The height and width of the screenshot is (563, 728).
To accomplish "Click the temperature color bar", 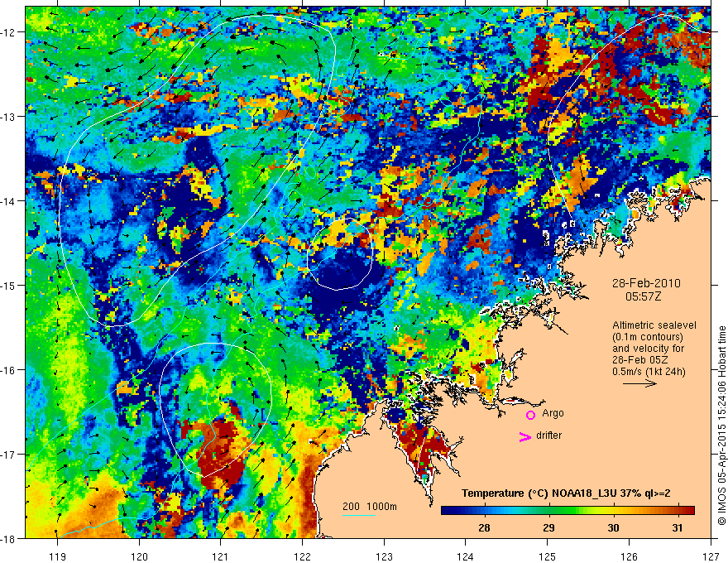I will [x=568, y=510].
